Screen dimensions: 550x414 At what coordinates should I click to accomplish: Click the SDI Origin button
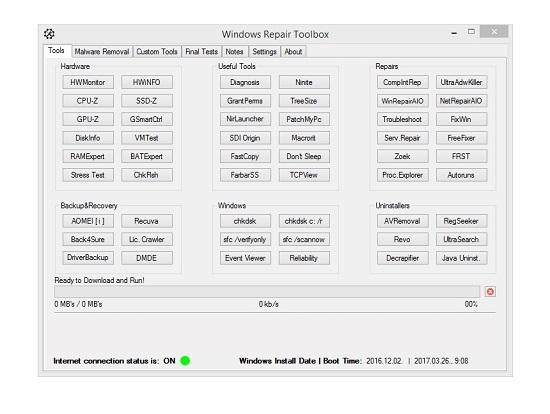click(x=245, y=138)
